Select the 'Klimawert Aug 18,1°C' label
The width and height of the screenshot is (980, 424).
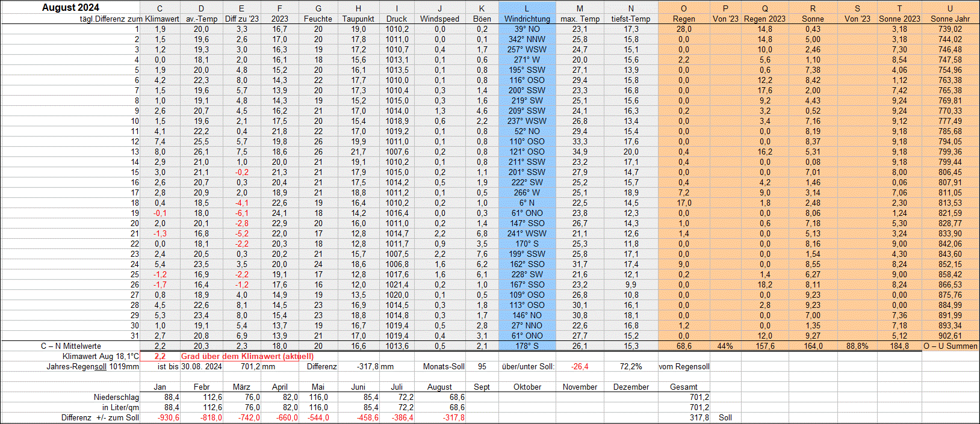[x=101, y=356]
